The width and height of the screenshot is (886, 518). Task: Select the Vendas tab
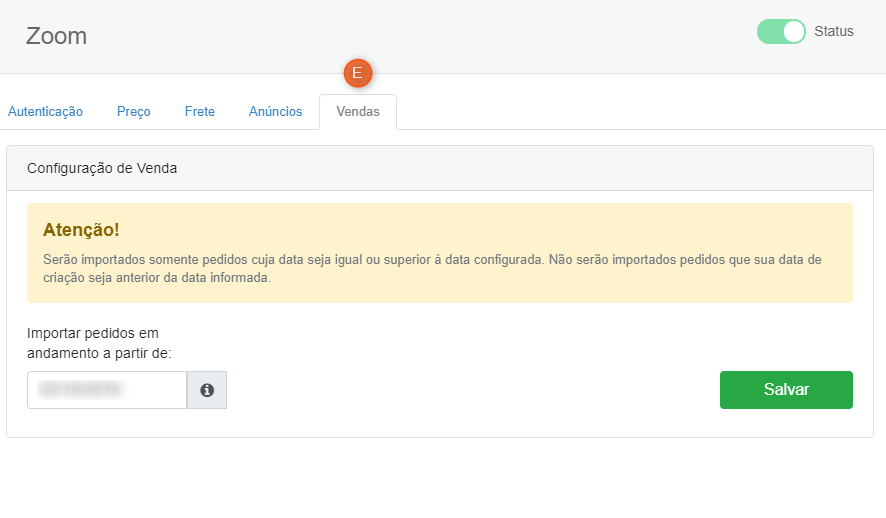358,112
